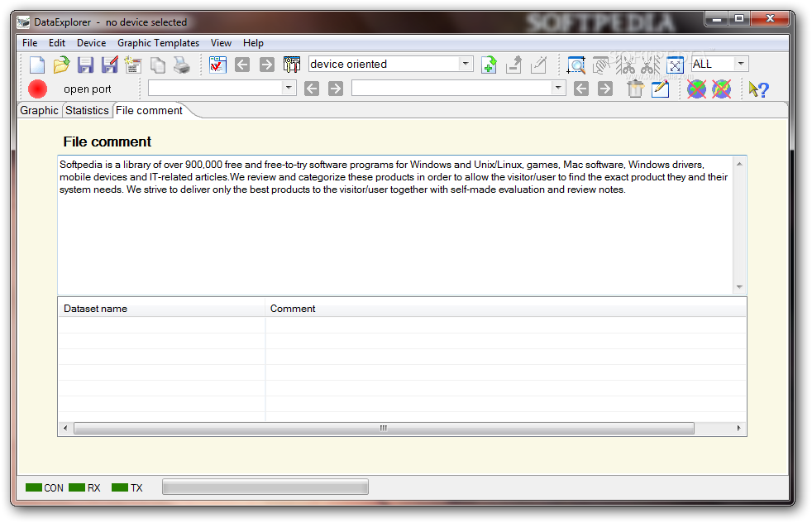Viewport: 812px width, 523px height.
Task: Click the text area scroll down arrow
Action: [x=739, y=286]
